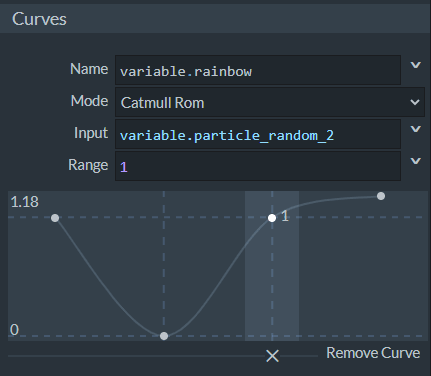The height and width of the screenshot is (376, 431).
Task: Expand the chevron next to the Input field
Action: [416, 129]
